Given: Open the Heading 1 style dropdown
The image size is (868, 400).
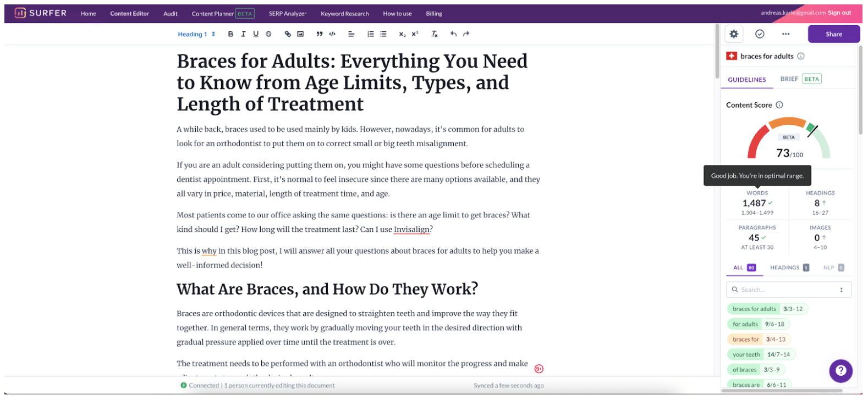Looking at the screenshot, I should click(196, 34).
